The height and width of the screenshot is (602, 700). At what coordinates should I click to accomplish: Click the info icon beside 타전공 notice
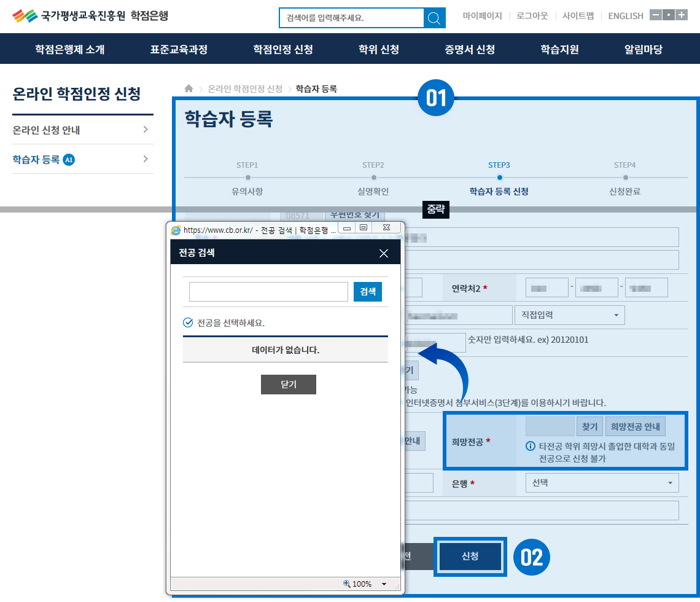tap(531, 446)
